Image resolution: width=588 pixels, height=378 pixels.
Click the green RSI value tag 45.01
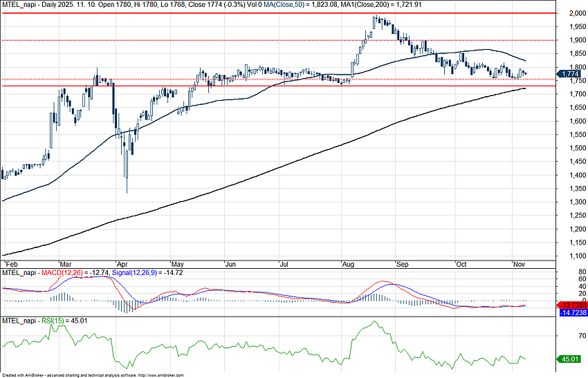coord(571,359)
